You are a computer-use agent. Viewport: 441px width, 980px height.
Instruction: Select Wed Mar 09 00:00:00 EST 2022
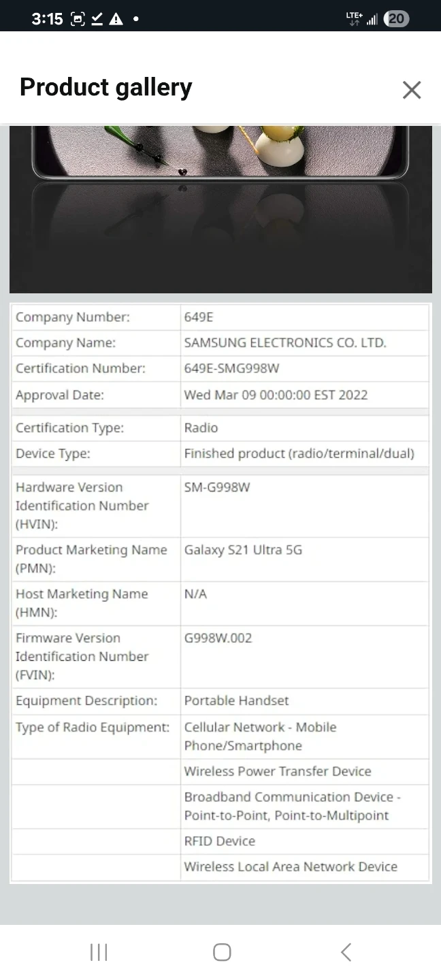(276, 395)
